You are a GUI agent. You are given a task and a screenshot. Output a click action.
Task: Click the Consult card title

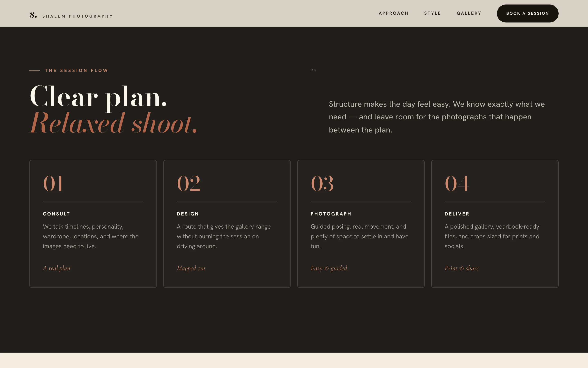click(56, 214)
